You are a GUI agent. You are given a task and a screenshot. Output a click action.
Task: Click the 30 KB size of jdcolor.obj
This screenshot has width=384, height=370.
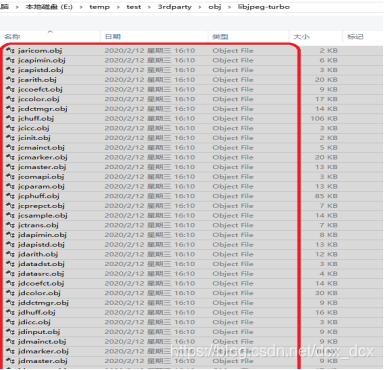coord(326,293)
